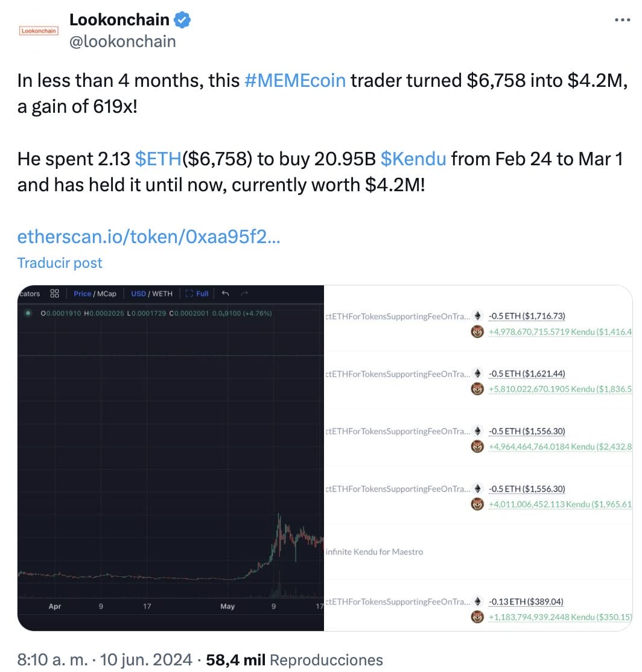
Task: Select Price mode in chart toolbar
Action: click(x=82, y=294)
